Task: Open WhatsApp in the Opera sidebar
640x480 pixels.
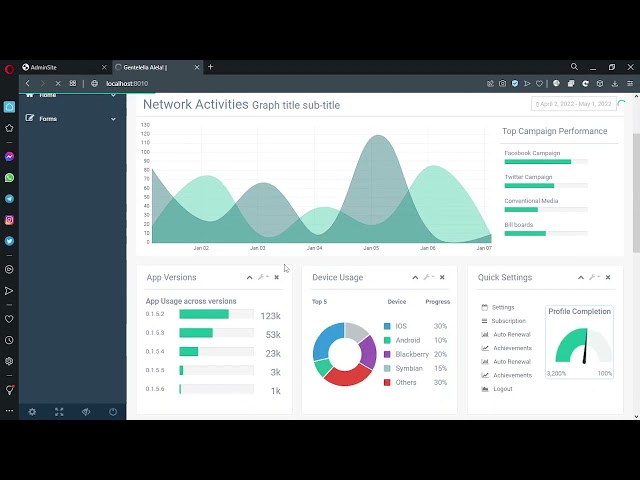Action: [9, 178]
